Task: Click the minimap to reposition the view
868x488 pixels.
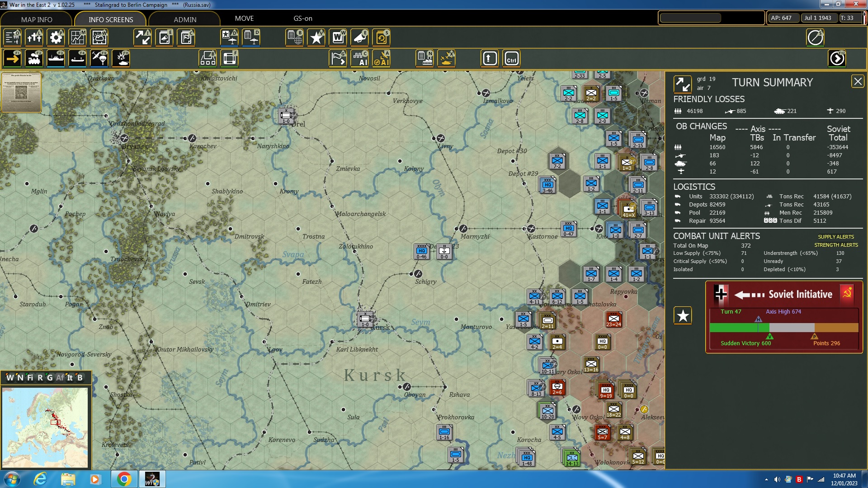Action: pos(45,427)
